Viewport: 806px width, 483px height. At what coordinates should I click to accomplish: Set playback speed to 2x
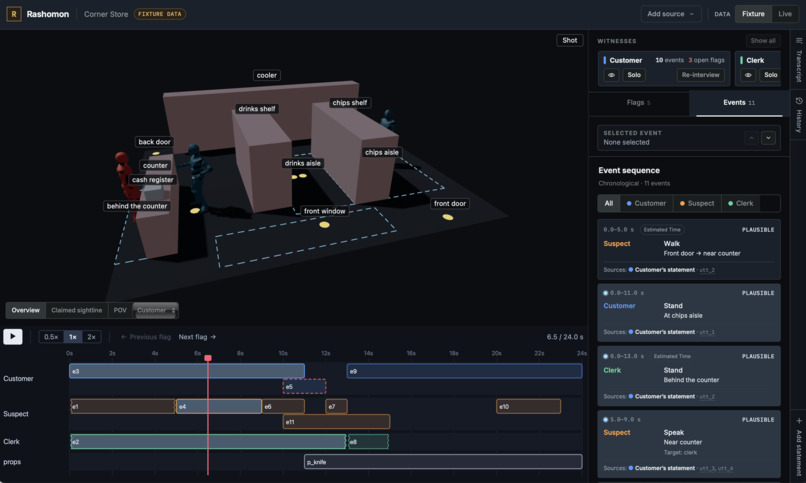[x=91, y=337]
